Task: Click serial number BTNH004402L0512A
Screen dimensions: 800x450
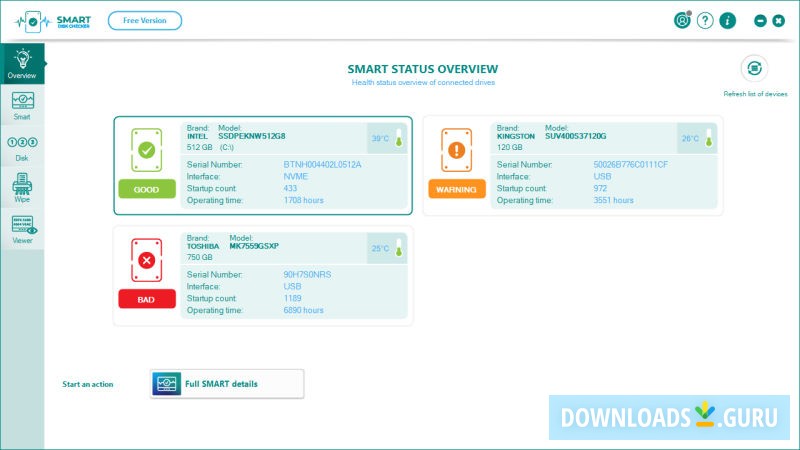Action: pyautogui.click(x=322, y=164)
